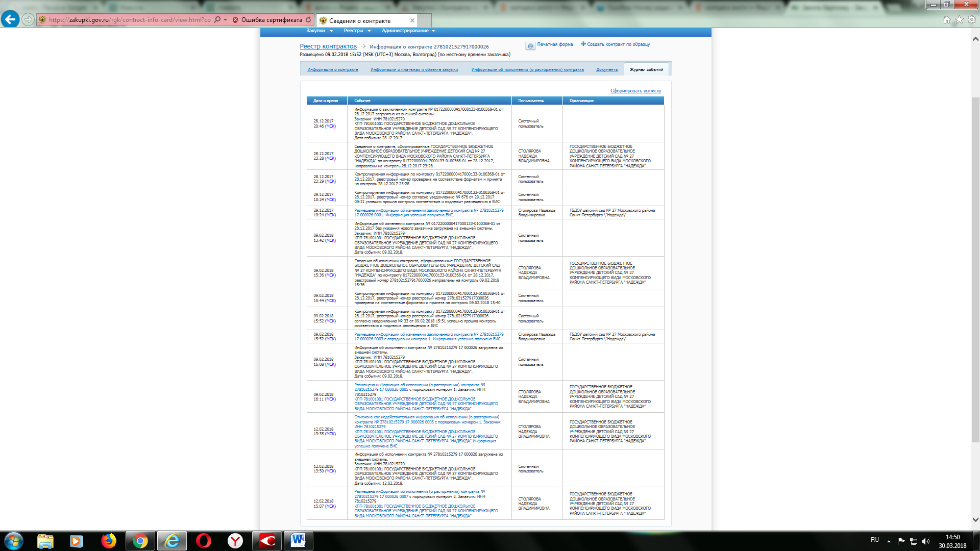Click the 'Событие' column header

coord(429,101)
